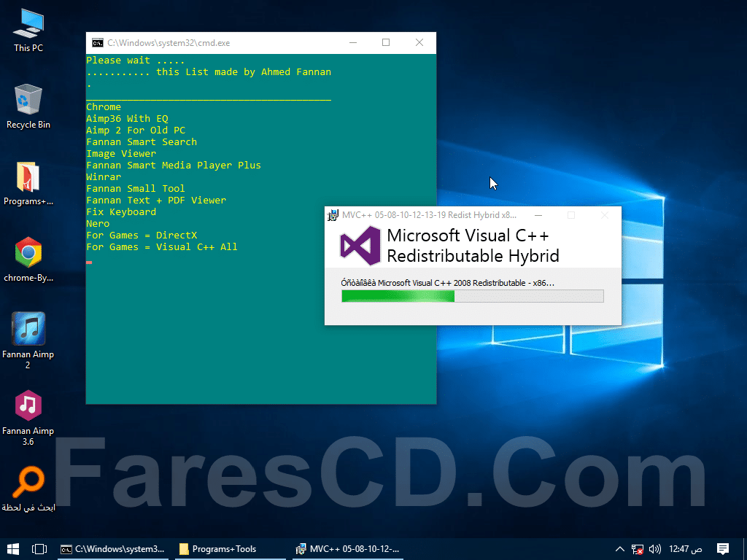Click 'this List made by Ahmed Fannan' text
This screenshot has width=747, height=560.
click(244, 72)
